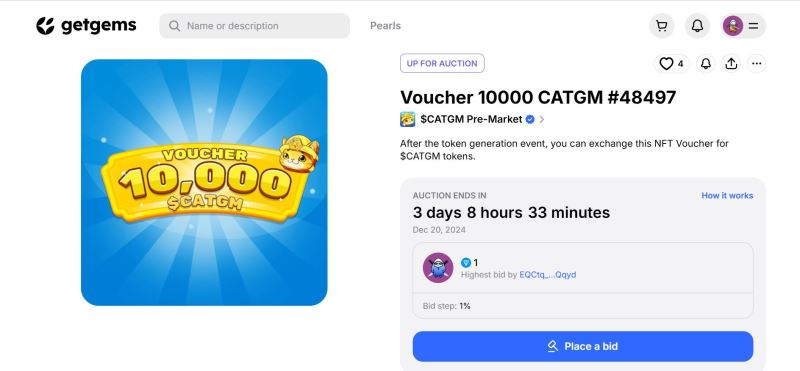Go to the Pearls menu item

click(385, 26)
